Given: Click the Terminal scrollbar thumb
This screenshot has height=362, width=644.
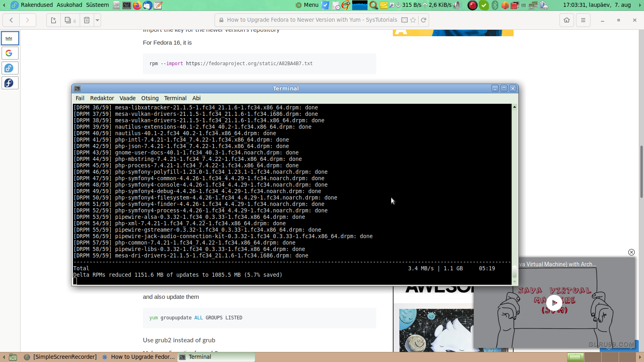Looking at the screenshot, I should [514, 272].
